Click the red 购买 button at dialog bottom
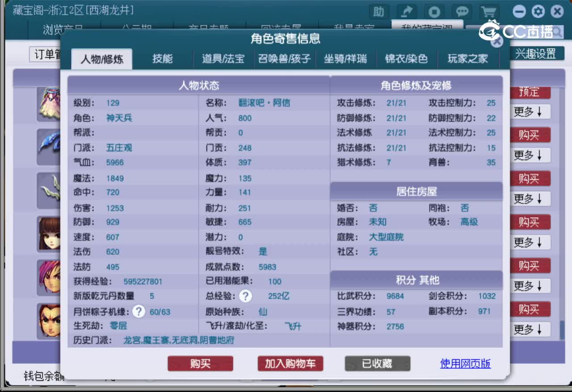Viewport: 572px width, 392px height. pos(200,363)
